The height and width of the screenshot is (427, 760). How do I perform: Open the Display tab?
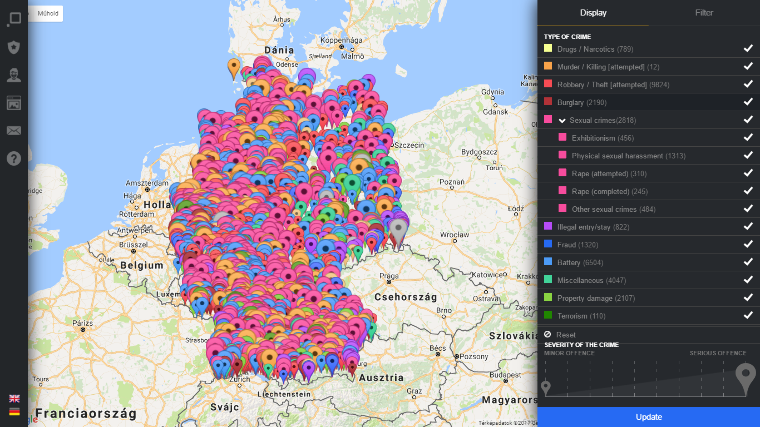point(593,13)
